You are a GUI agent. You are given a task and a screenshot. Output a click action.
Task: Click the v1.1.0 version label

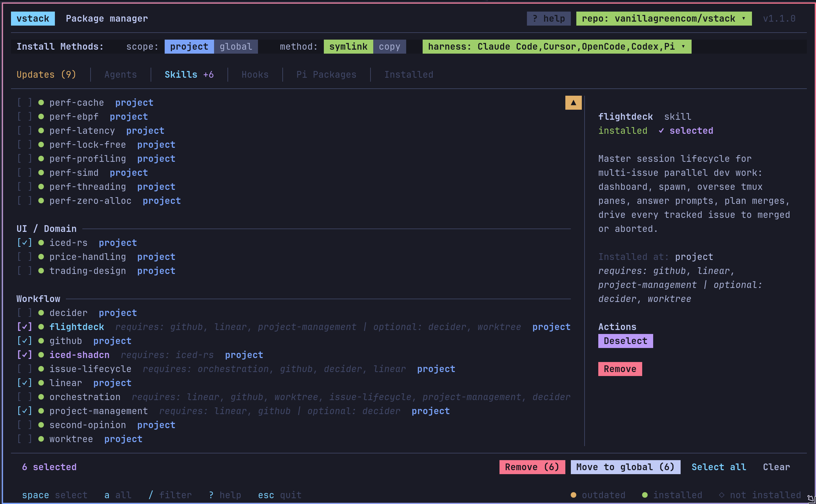click(x=779, y=19)
